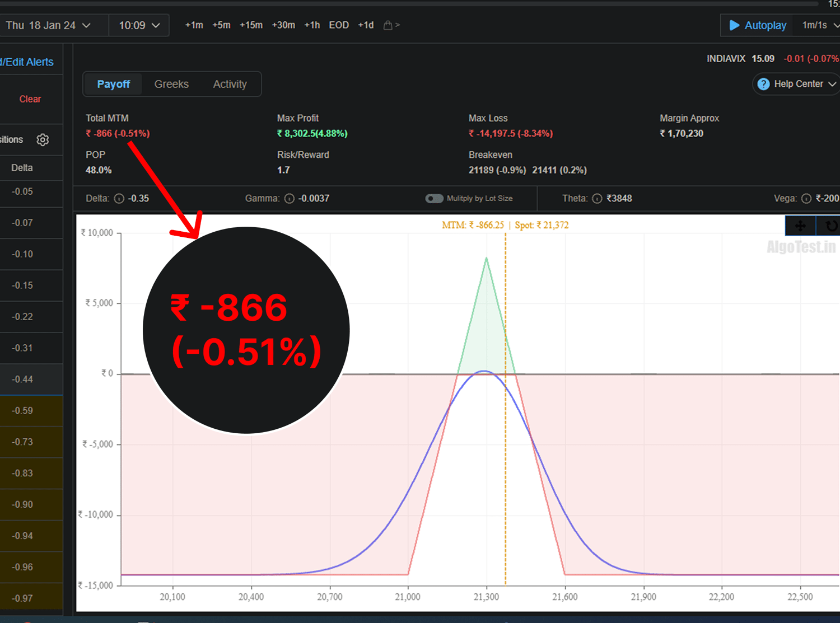Select the -0.44 delta row

22,380
